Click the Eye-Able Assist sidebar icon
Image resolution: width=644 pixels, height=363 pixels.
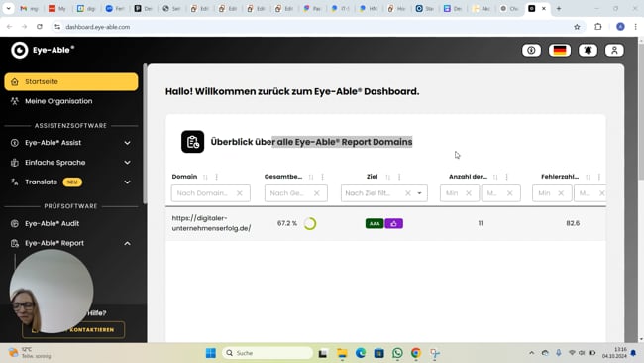15,143
